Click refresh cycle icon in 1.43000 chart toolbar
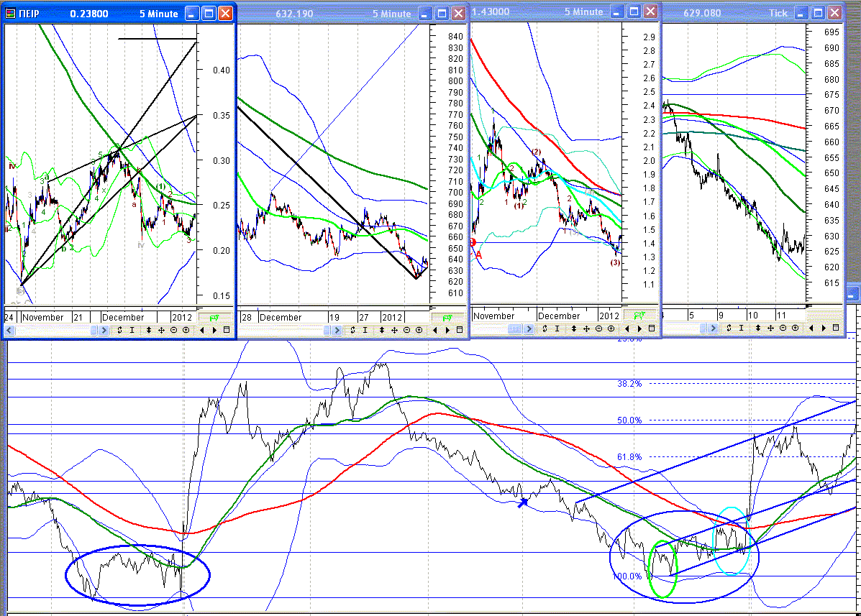The height and width of the screenshot is (616, 861). 545,328
